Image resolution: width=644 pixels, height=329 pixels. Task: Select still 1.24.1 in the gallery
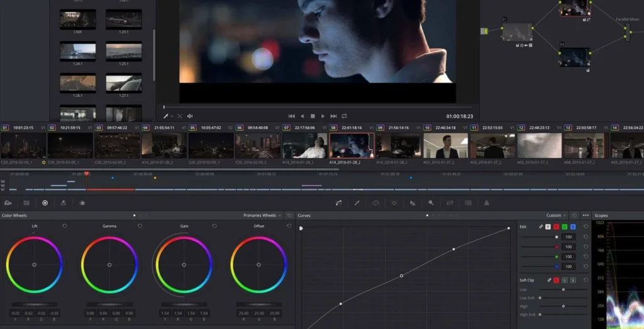click(78, 52)
